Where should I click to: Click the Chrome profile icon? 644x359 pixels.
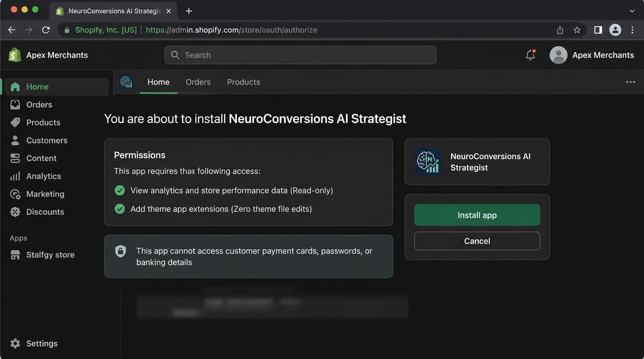click(x=615, y=30)
